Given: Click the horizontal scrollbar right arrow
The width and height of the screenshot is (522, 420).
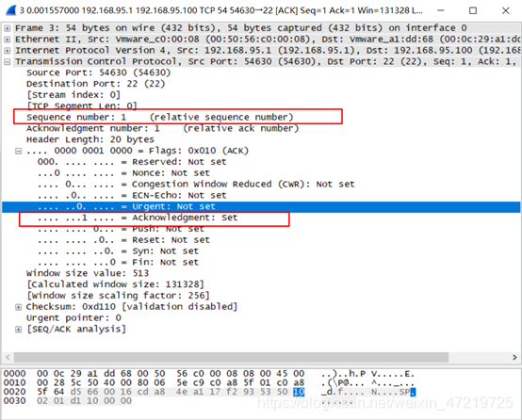Looking at the screenshot, I should click(x=514, y=358).
